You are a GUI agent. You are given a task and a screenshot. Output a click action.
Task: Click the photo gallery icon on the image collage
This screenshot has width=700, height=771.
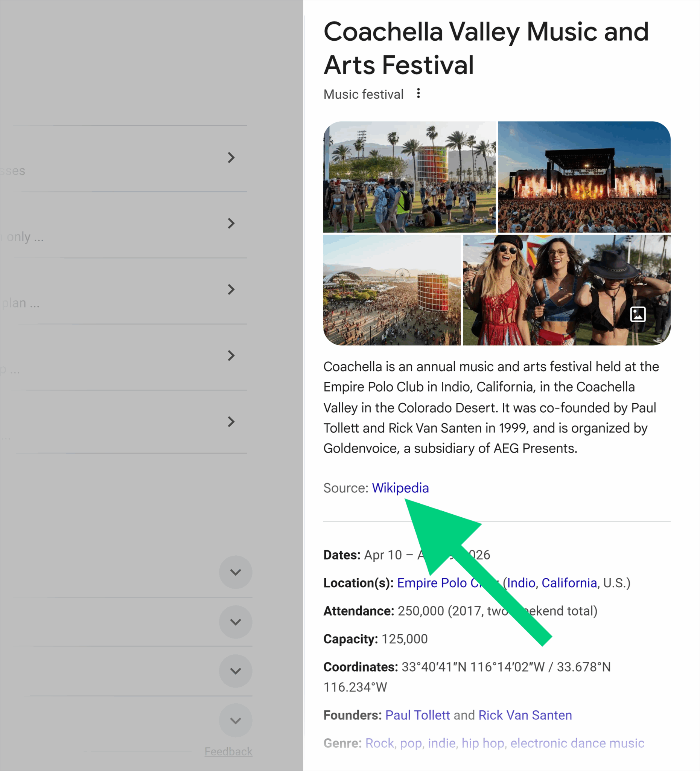click(638, 314)
